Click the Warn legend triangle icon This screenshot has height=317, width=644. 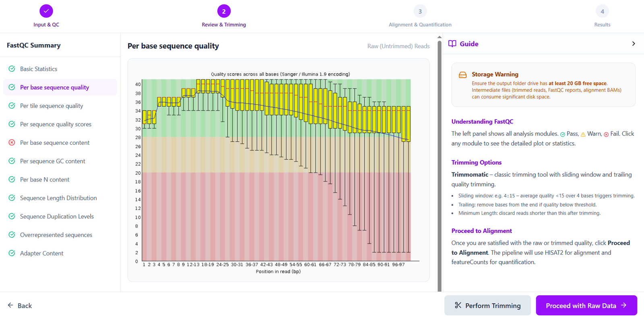(x=583, y=134)
